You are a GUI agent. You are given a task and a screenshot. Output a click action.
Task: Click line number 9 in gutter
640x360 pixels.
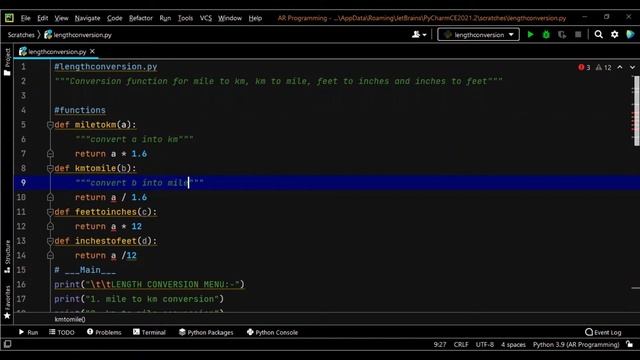click(x=23, y=183)
